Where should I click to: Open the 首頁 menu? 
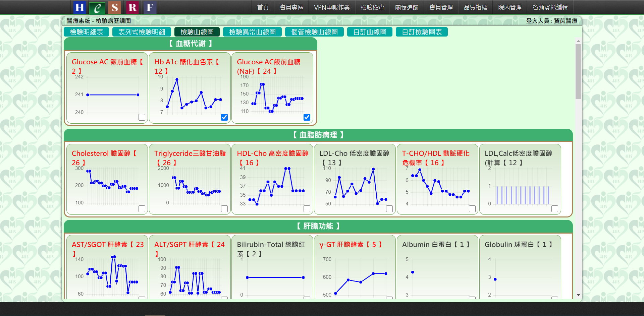click(263, 7)
